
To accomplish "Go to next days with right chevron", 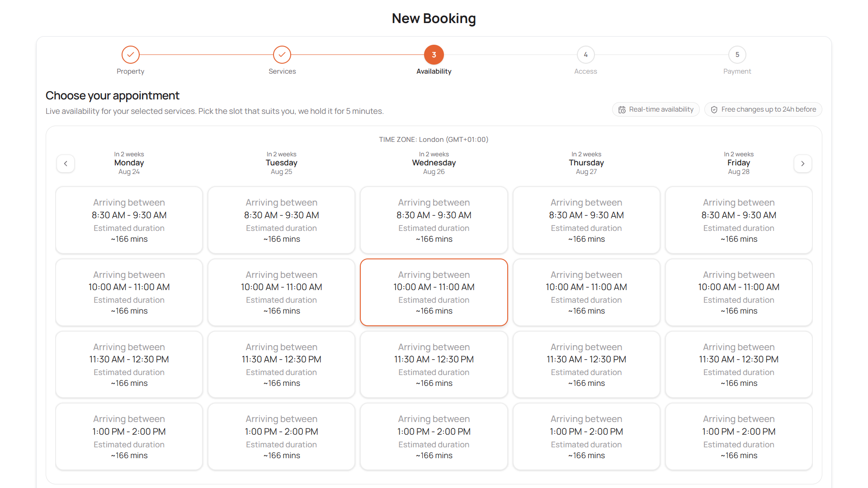I will coord(803,164).
